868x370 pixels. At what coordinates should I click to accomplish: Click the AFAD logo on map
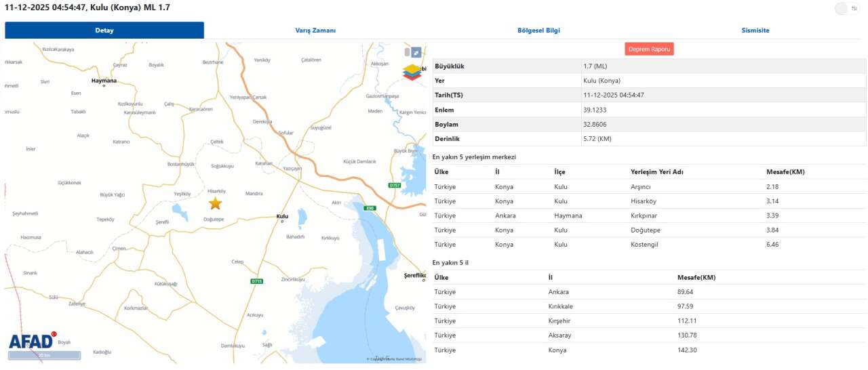(x=32, y=342)
